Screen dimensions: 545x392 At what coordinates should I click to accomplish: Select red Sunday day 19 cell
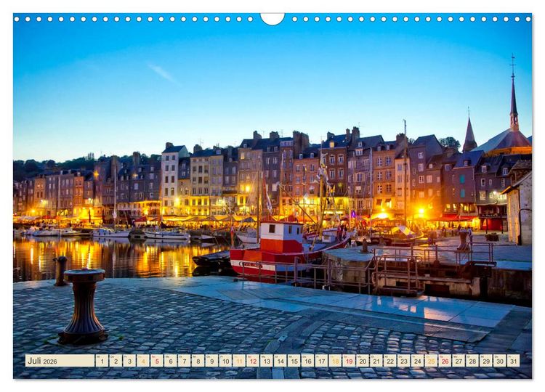coord(349,360)
